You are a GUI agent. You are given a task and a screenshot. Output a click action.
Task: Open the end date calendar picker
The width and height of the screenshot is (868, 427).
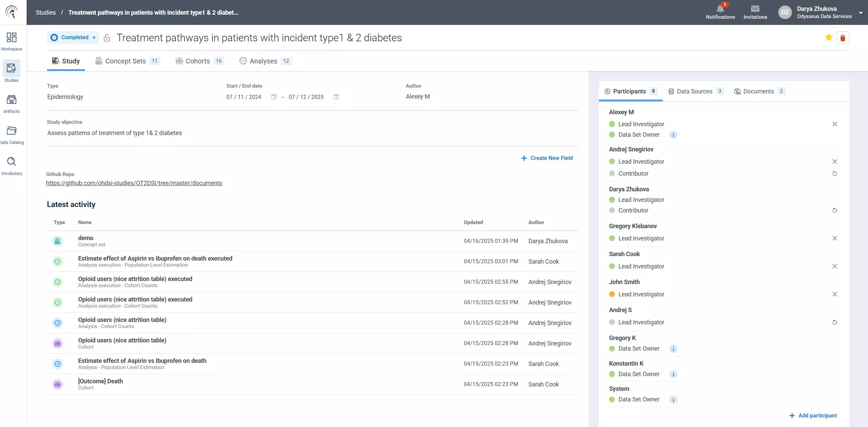336,97
